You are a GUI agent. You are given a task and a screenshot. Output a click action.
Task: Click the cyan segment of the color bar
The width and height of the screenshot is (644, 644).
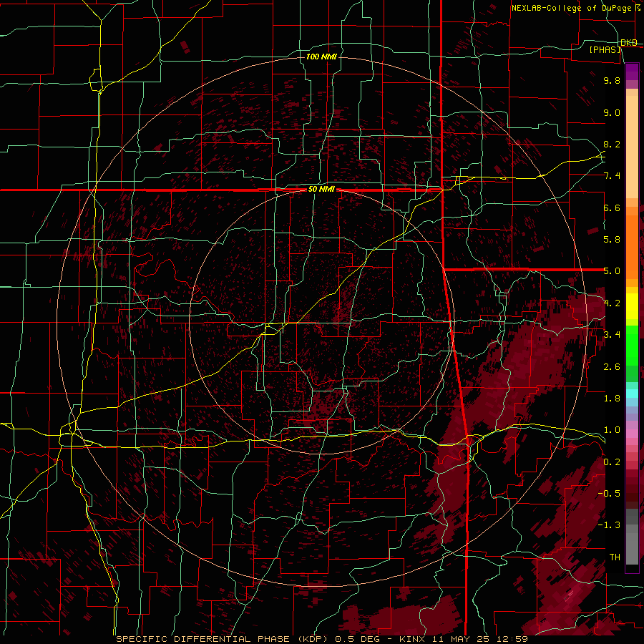point(632,394)
